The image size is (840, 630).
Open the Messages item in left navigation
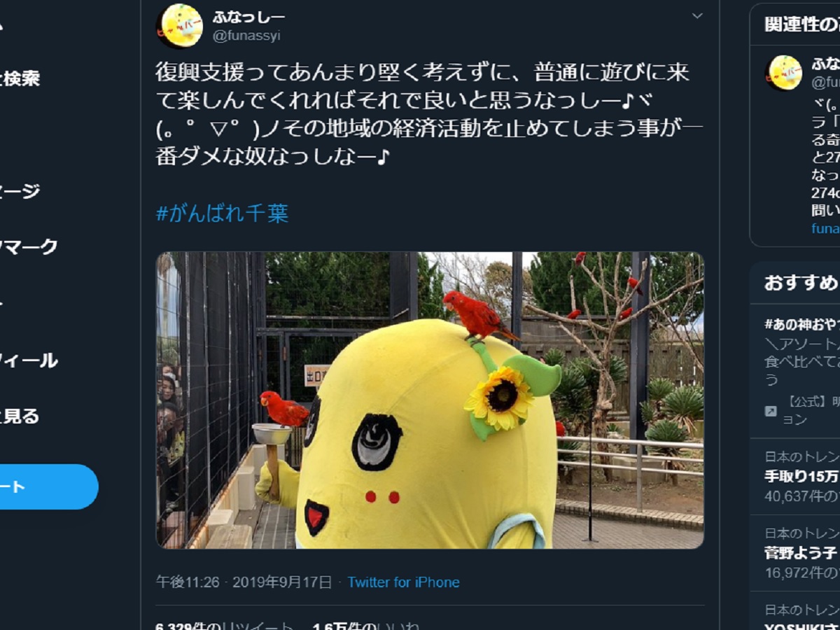pyautogui.click(x=20, y=191)
